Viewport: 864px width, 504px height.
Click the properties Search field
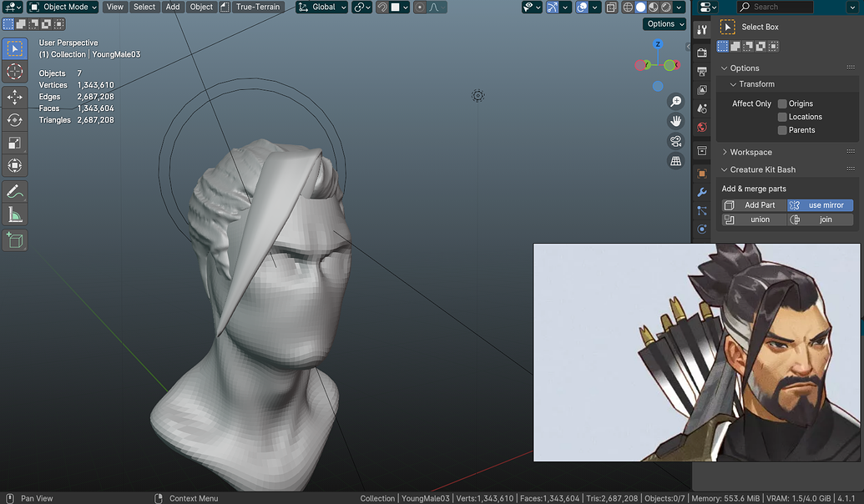coord(775,8)
